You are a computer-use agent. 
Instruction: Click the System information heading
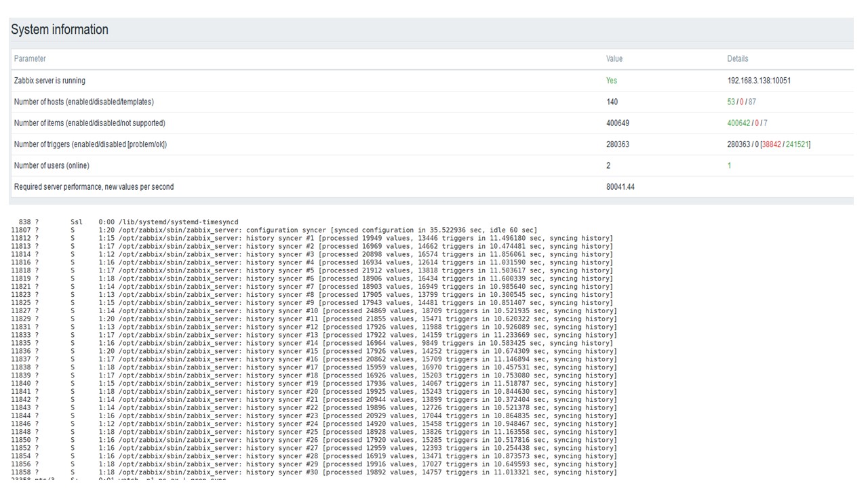click(x=60, y=30)
